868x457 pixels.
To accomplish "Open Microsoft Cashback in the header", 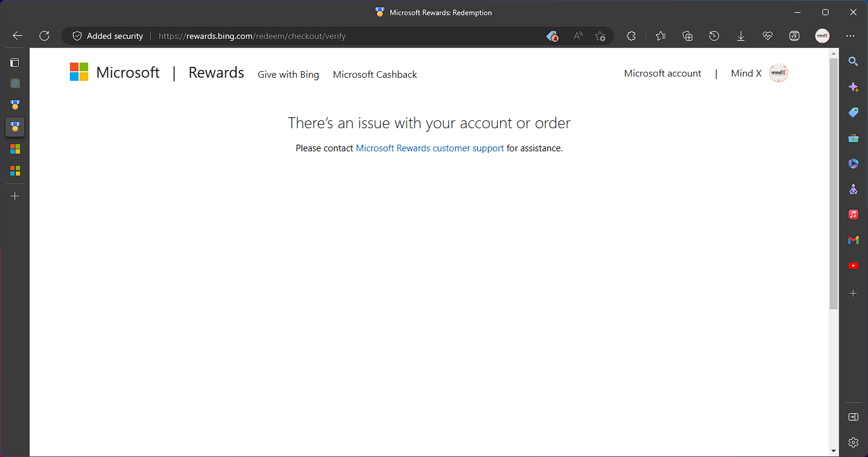I will (x=375, y=74).
